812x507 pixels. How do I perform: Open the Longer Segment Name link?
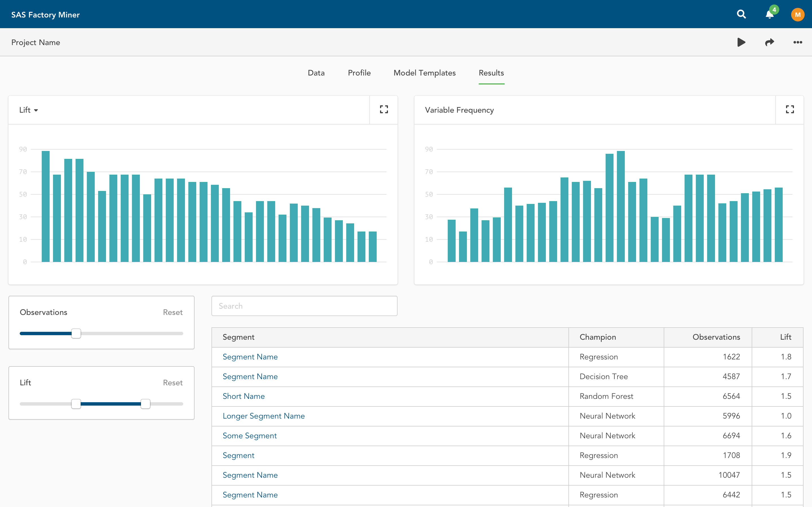[x=264, y=416]
